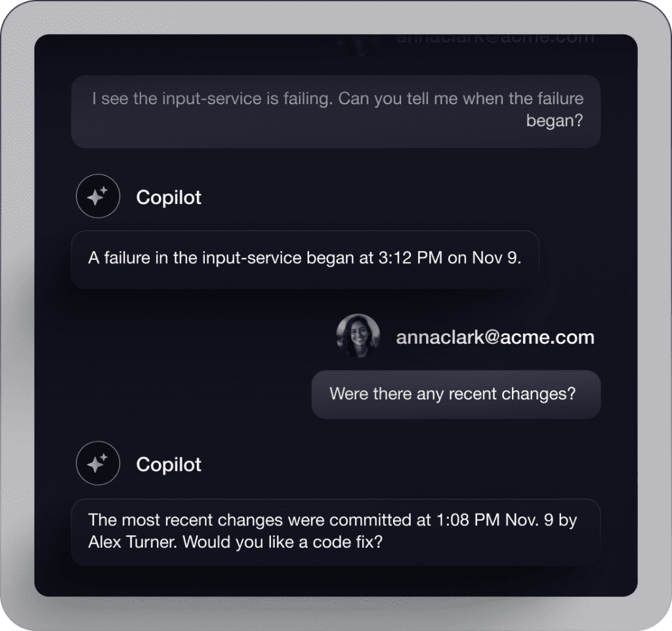The width and height of the screenshot is (672, 631).
Task: Click the '1:08 PM Nov. 9' commit time text
Action: coord(495,520)
